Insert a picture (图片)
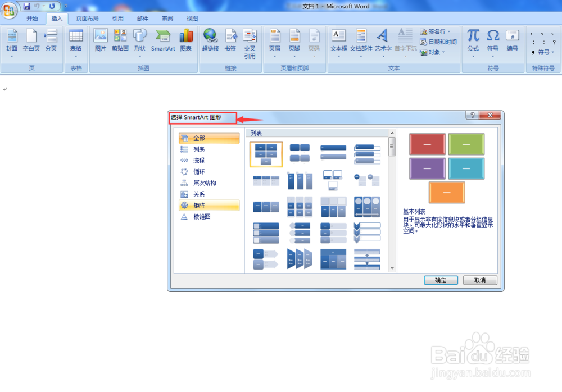The image size is (562, 392). point(101,40)
